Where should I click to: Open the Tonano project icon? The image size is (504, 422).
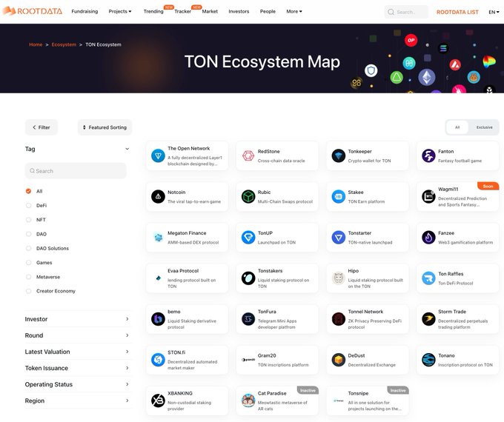pyautogui.click(x=428, y=360)
